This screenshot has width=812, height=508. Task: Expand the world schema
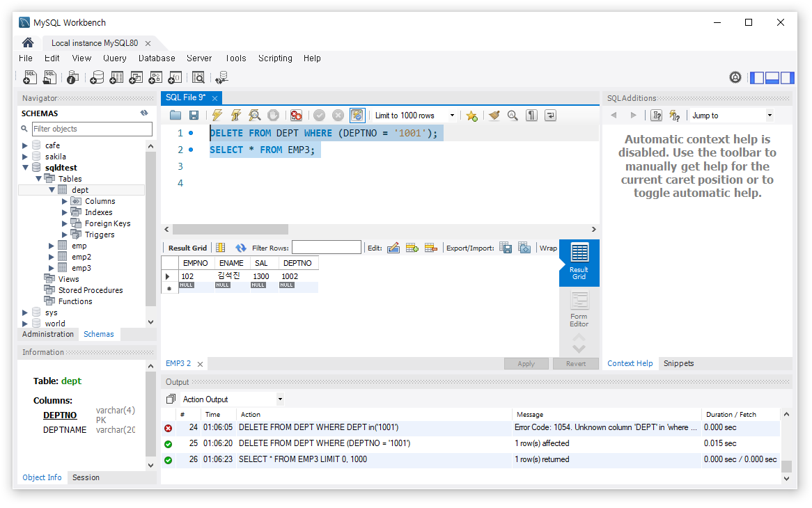tap(25, 324)
